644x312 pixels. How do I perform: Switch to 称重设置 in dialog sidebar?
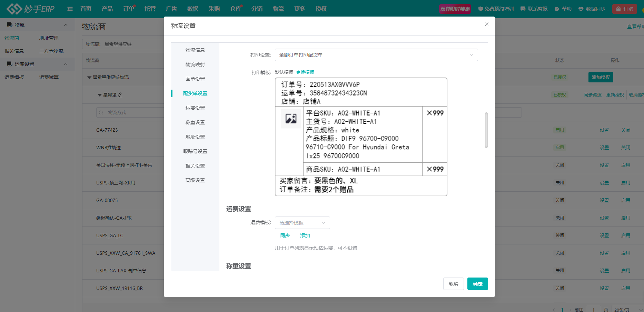click(x=195, y=122)
